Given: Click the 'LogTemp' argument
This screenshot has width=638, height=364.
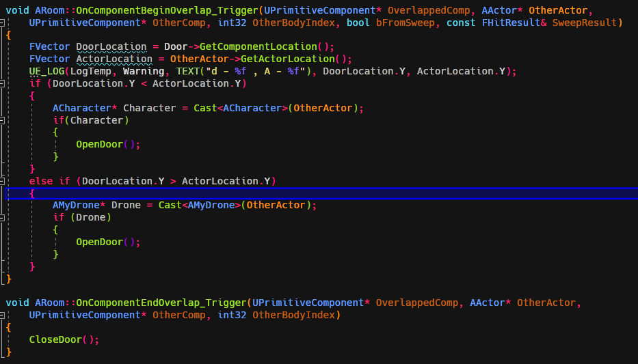Looking at the screenshot, I should pyautogui.click(x=91, y=72).
